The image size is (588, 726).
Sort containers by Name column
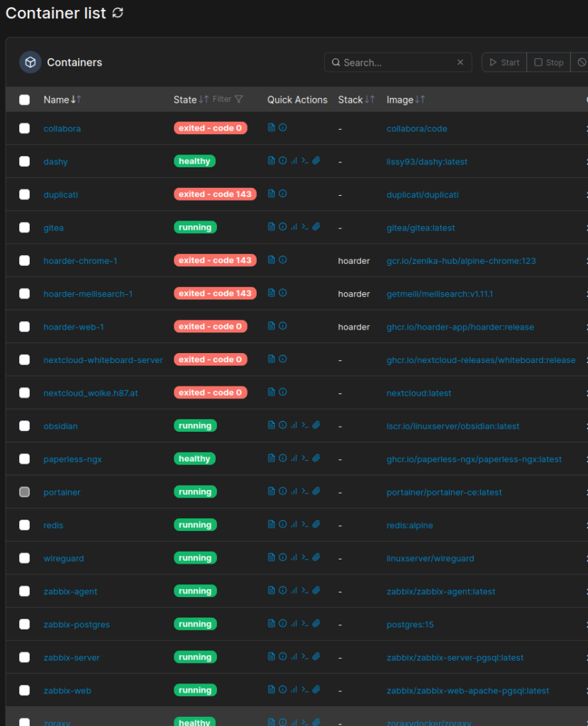[x=62, y=99]
